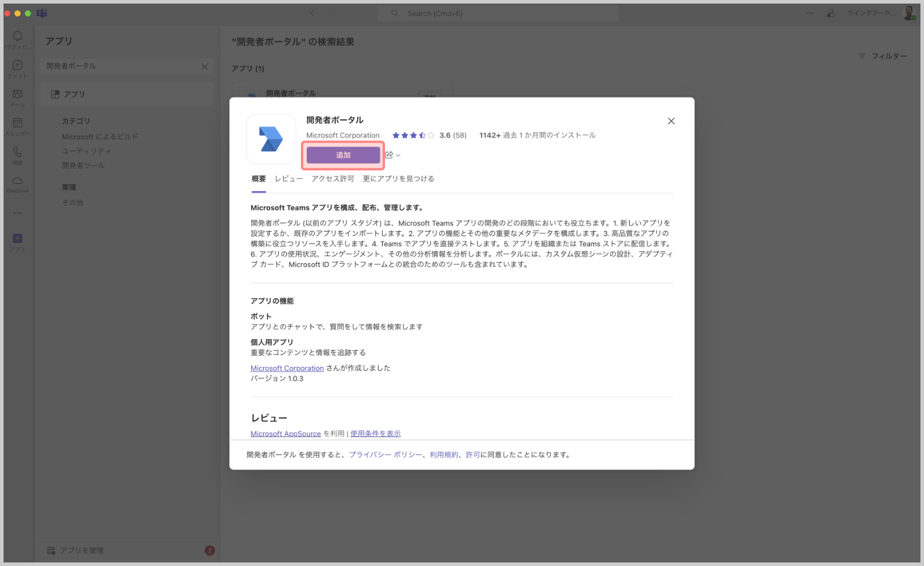This screenshot has width=924, height=566.
Task: Click the Search (Cmd+E) field
Action: click(498, 14)
